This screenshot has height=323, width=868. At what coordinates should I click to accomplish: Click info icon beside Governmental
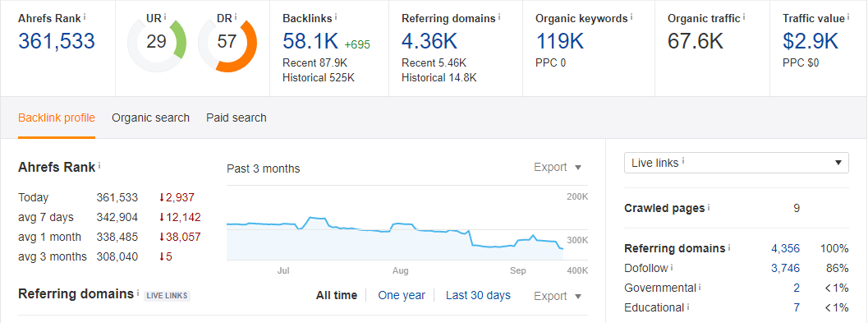700,288
